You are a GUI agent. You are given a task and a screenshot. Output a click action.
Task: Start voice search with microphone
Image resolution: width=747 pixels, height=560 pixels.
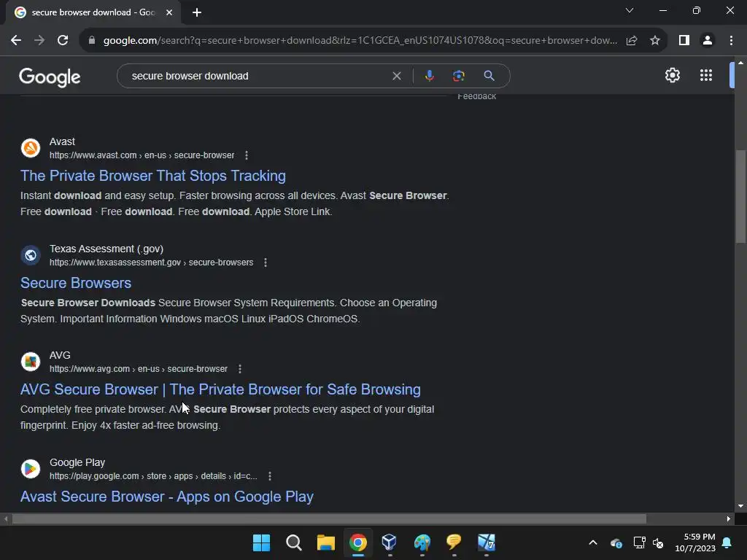click(429, 76)
